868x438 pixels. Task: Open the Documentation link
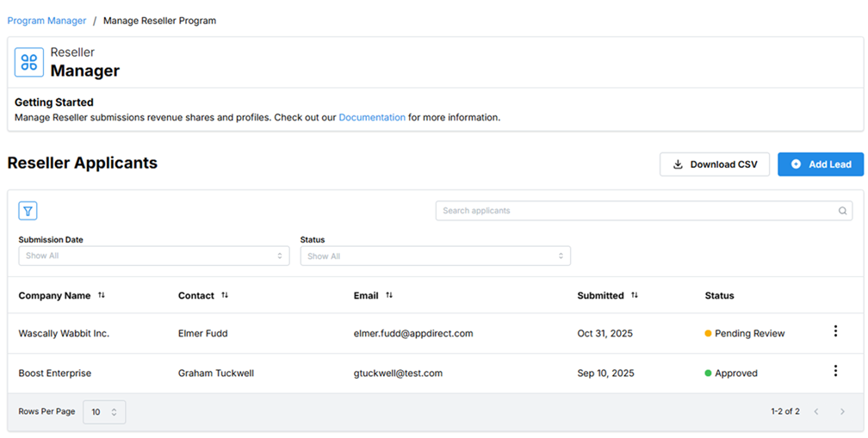coord(372,117)
